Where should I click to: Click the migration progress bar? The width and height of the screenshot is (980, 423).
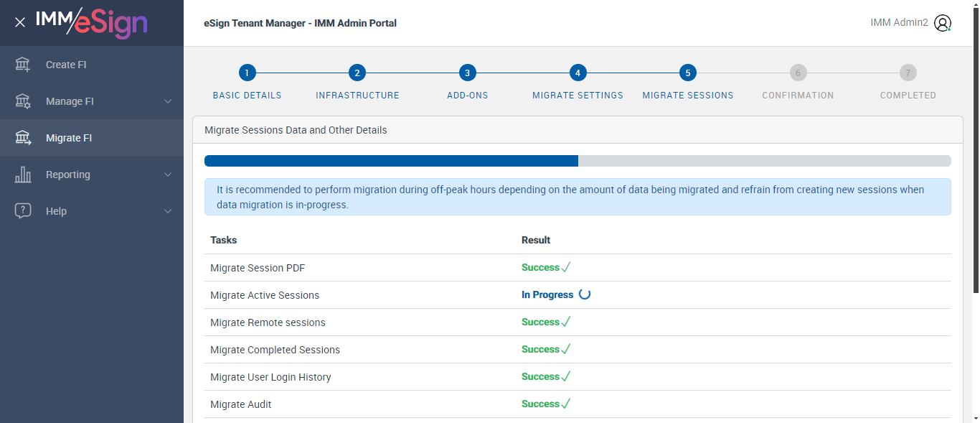(578, 161)
